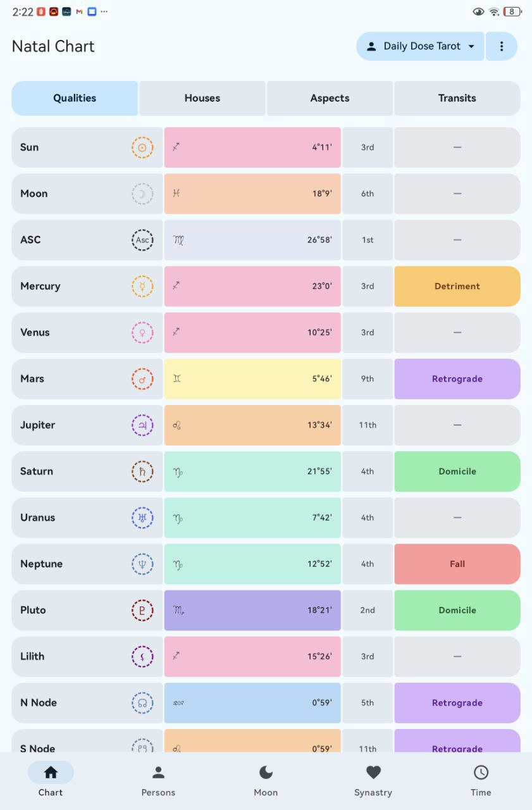Tap the Pluto glyph icon
Screen dimensions: 532x810
142,610
